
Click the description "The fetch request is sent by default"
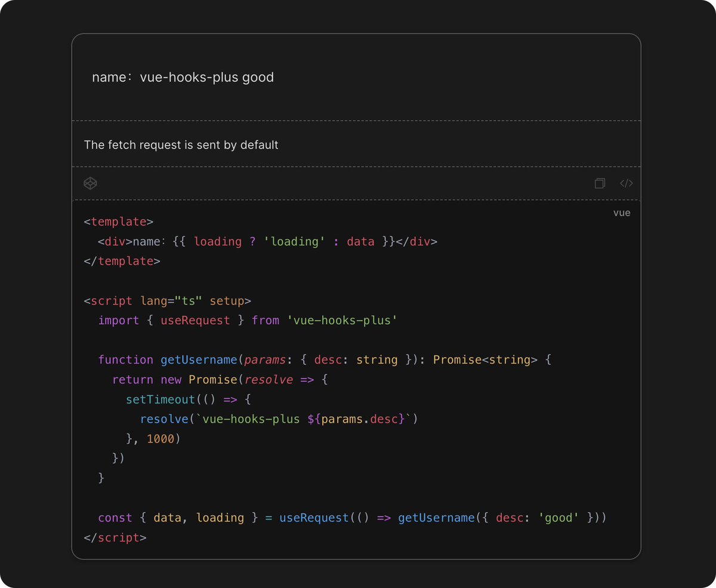click(x=181, y=144)
